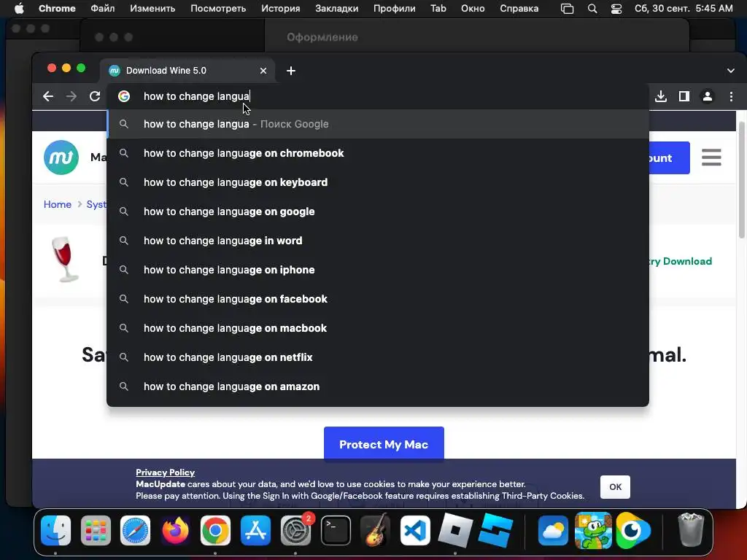Close the Download Wine 5.0 tab
The height and width of the screenshot is (560, 747).
(263, 71)
